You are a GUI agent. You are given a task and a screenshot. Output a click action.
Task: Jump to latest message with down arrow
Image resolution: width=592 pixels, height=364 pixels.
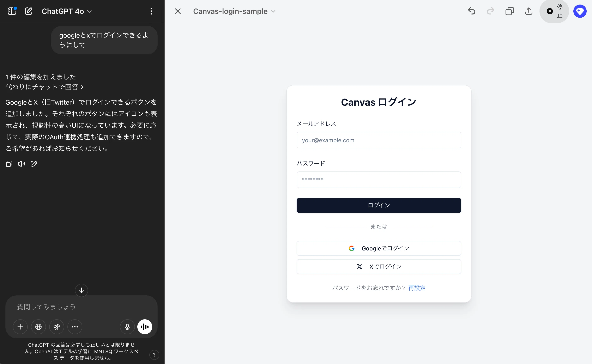coord(81,290)
